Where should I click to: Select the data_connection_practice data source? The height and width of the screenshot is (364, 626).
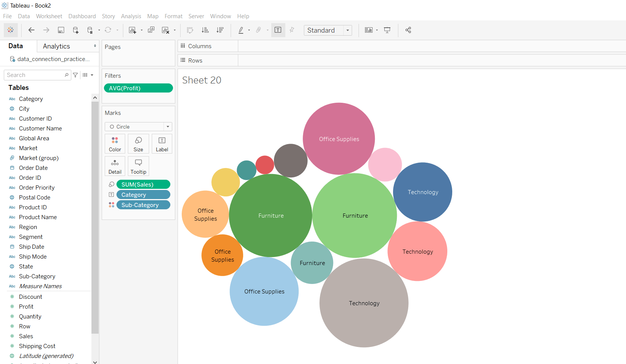pos(50,59)
